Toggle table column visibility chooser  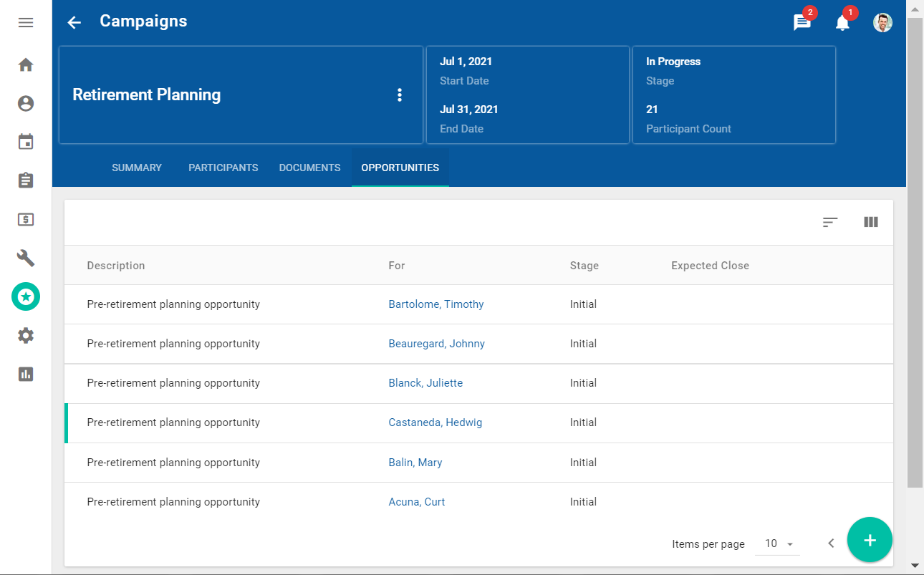[x=871, y=222]
